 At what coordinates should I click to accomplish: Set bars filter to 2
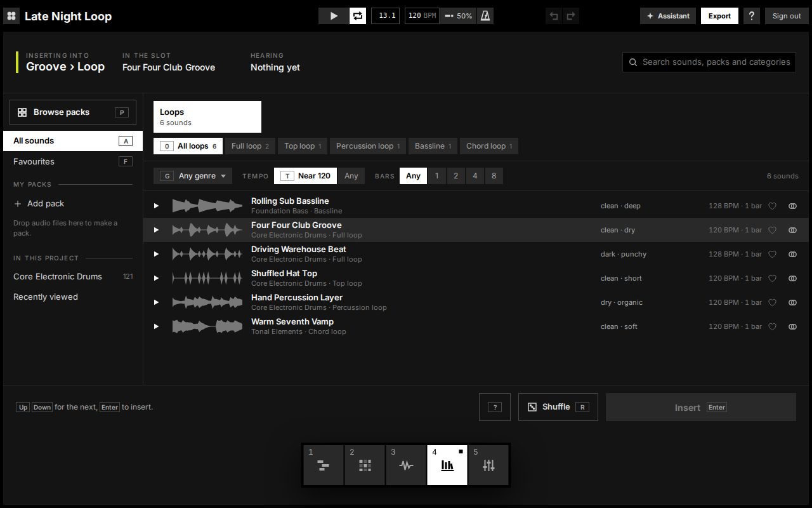[x=455, y=176]
